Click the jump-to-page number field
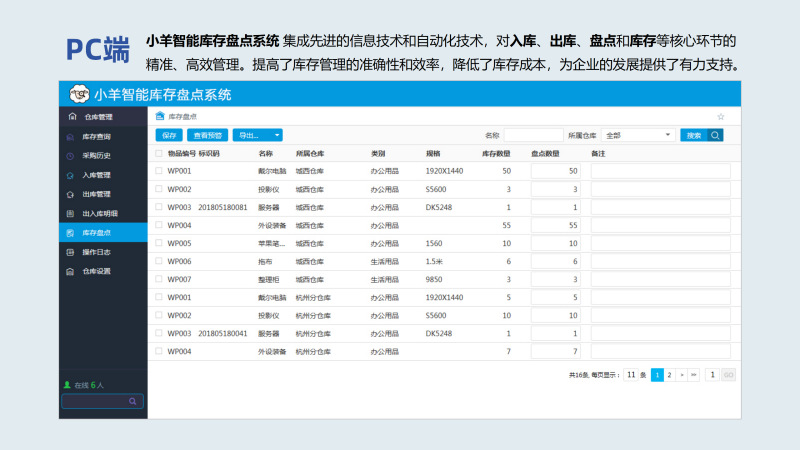Image resolution: width=800 pixels, height=450 pixels. [x=712, y=375]
